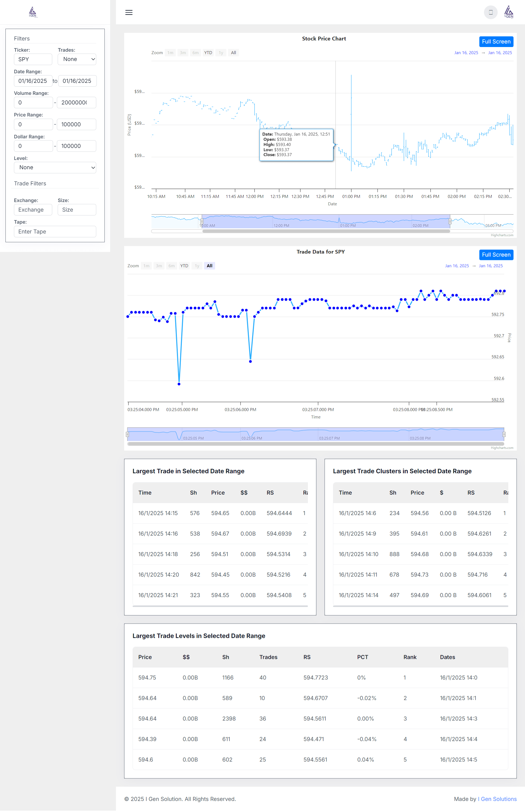The image size is (525, 812).
Task: Click Stock Price Chart navigator scrollbar
Action: 326,231
